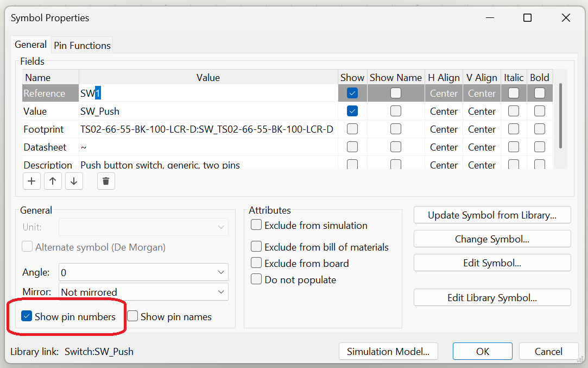Toggle Show checkbox for Footprint row
This screenshot has height=368, width=588.
pyautogui.click(x=352, y=129)
